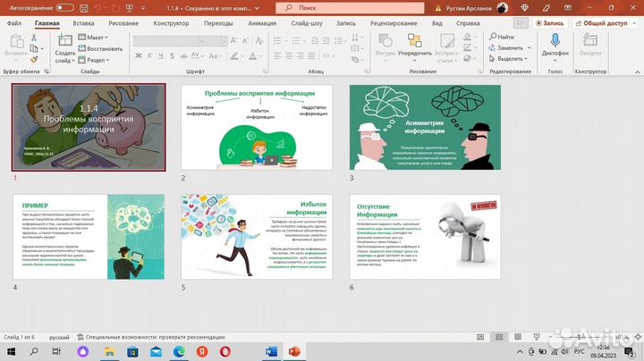This screenshot has width=644, height=361.
Task: Open the Вставка ribbon tab
Action: click(x=83, y=23)
